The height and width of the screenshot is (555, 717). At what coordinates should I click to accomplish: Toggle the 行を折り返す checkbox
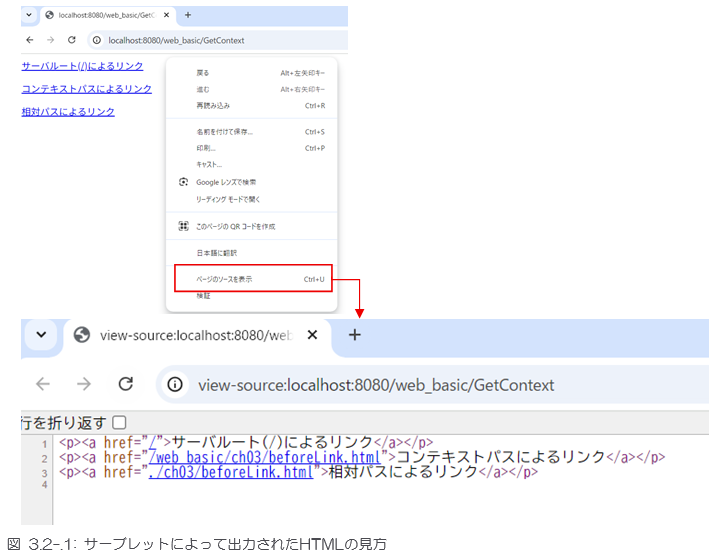click(120, 423)
